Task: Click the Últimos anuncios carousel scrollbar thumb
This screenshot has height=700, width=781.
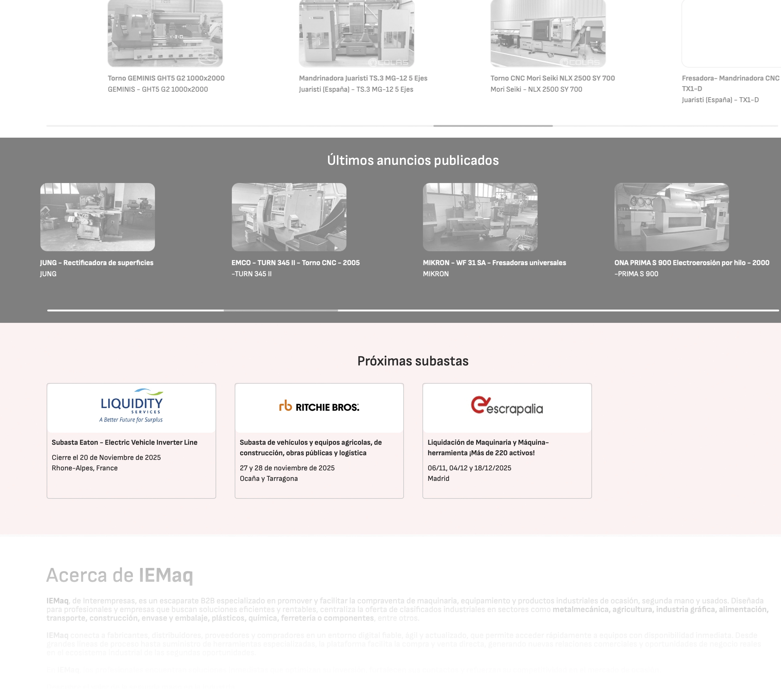Action: pos(280,310)
